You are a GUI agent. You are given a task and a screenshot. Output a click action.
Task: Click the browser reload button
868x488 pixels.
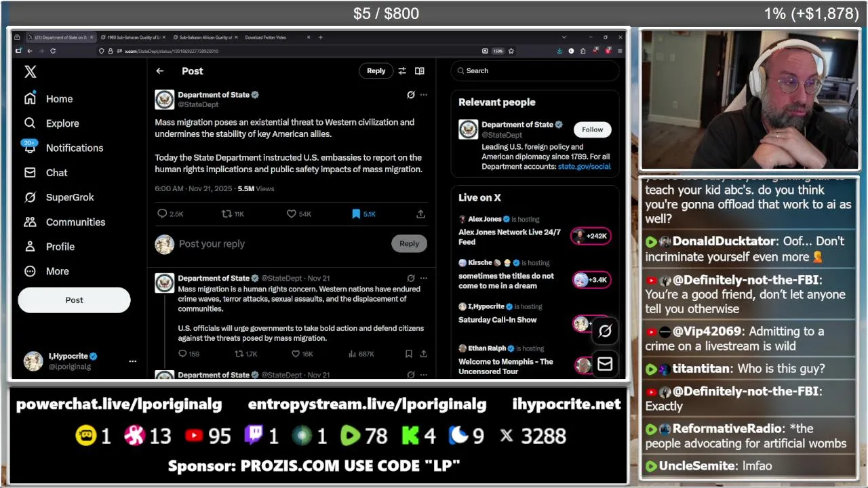point(53,51)
